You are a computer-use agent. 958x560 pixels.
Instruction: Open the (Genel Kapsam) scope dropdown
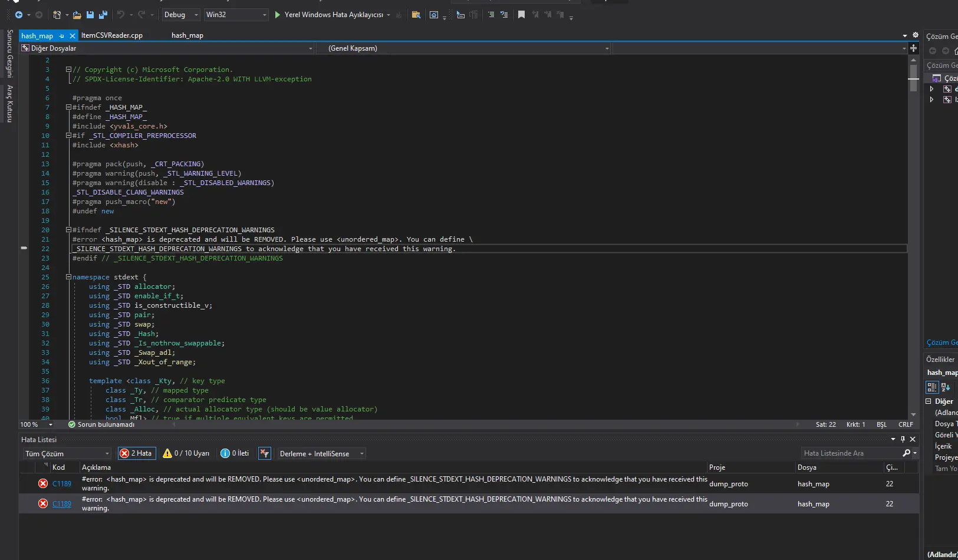463,48
